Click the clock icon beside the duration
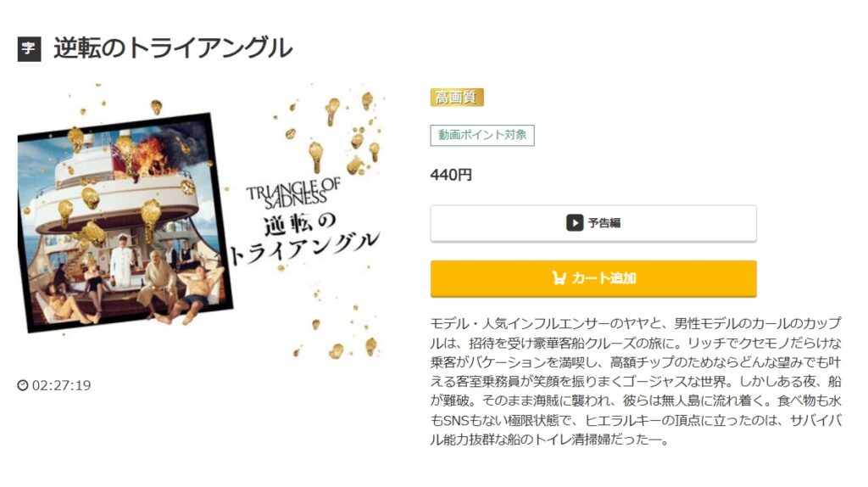The image size is (868, 487). [23, 385]
